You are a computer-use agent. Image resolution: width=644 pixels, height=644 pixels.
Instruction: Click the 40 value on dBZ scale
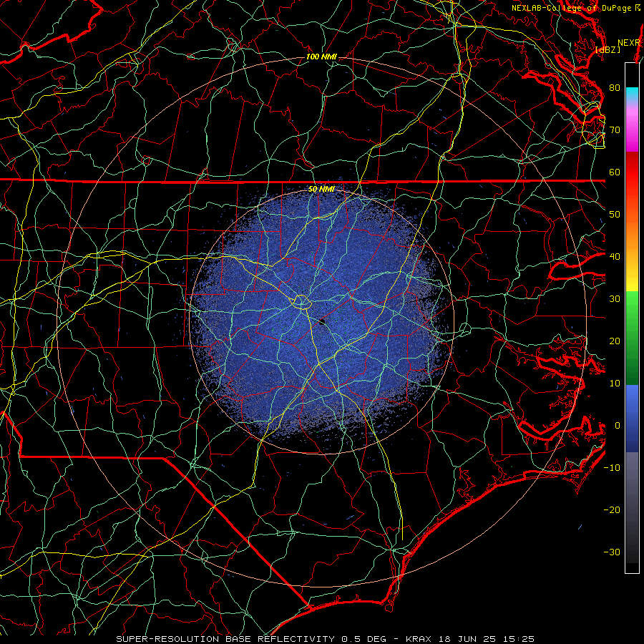615,257
